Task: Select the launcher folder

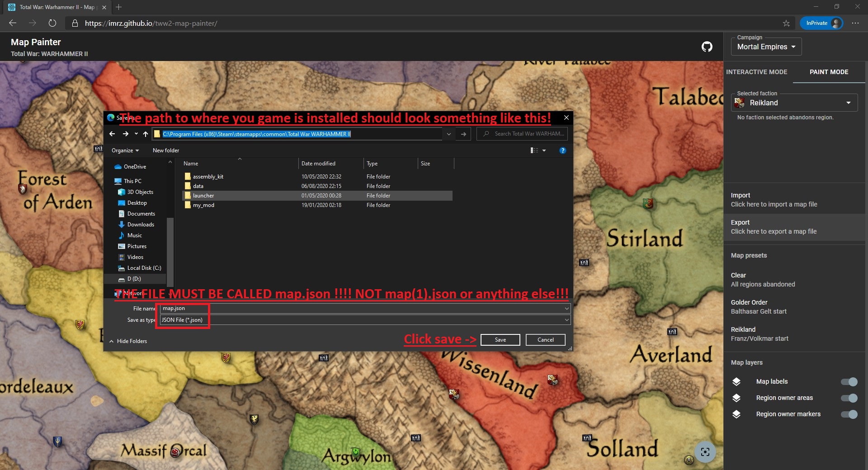Action: 317,196
